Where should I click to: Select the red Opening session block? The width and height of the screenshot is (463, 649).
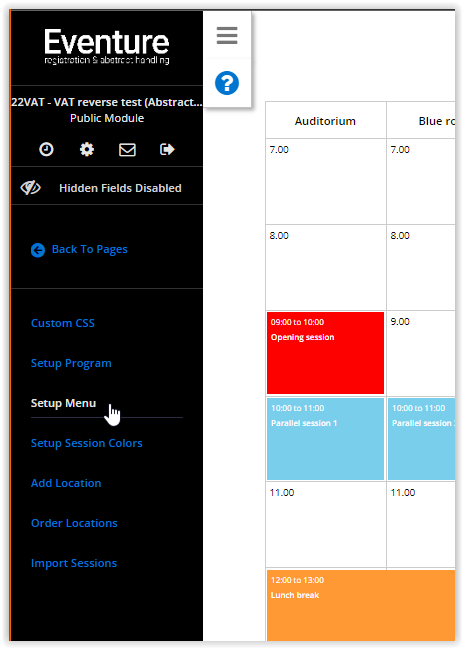point(325,353)
